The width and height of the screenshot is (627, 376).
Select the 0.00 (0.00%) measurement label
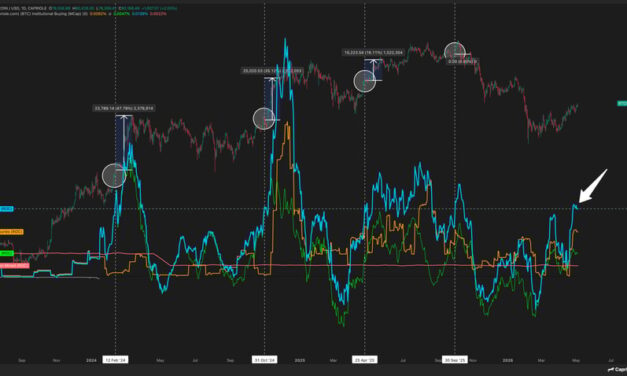[x=462, y=62]
